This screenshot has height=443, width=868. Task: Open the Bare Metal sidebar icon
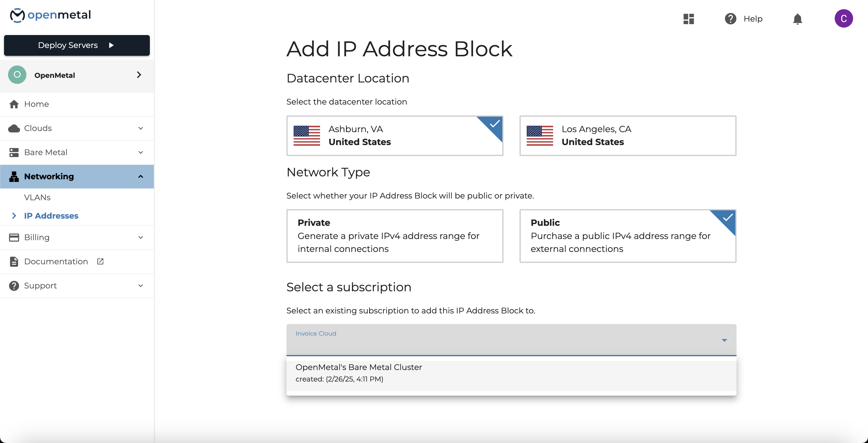[14, 152]
